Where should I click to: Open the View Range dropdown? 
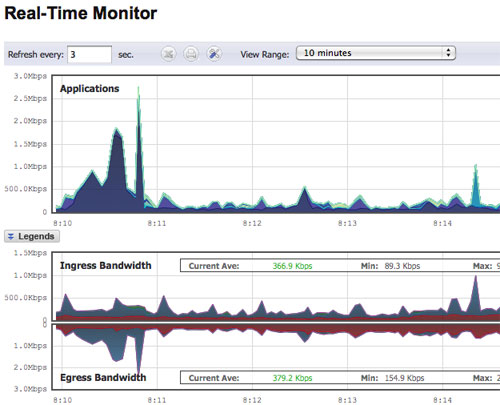(x=376, y=53)
